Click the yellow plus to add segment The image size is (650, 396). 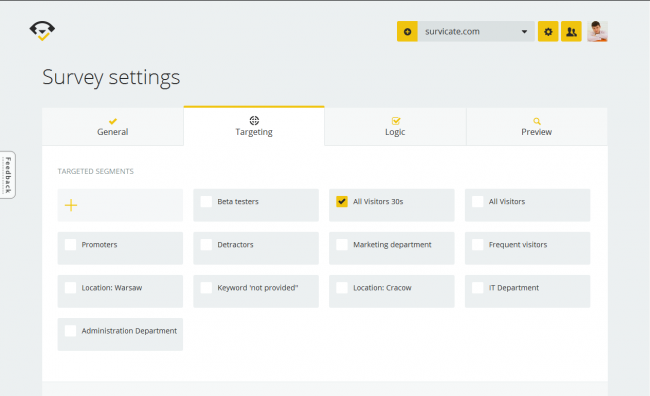(x=71, y=205)
